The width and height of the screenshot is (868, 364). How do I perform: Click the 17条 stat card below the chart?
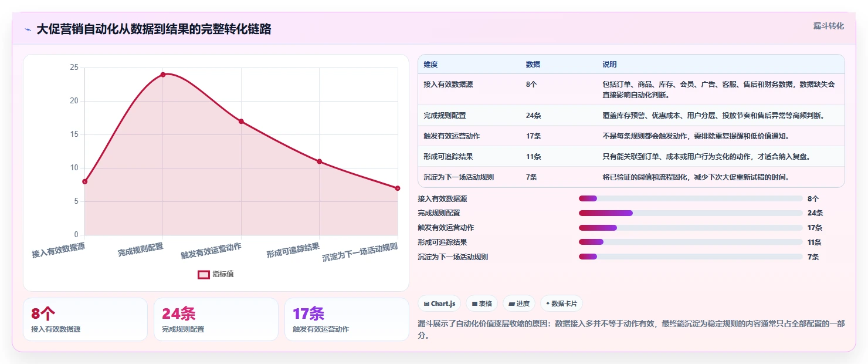coord(347,319)
